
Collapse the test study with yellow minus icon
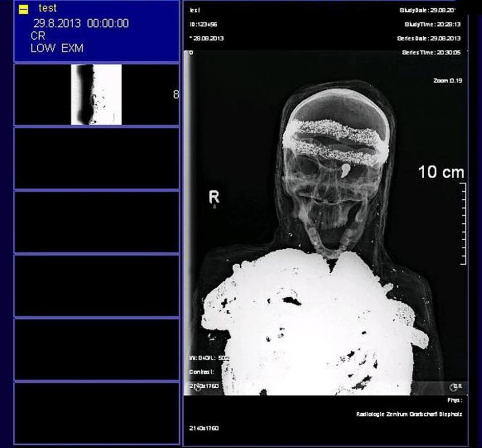(x=23, y=9)
